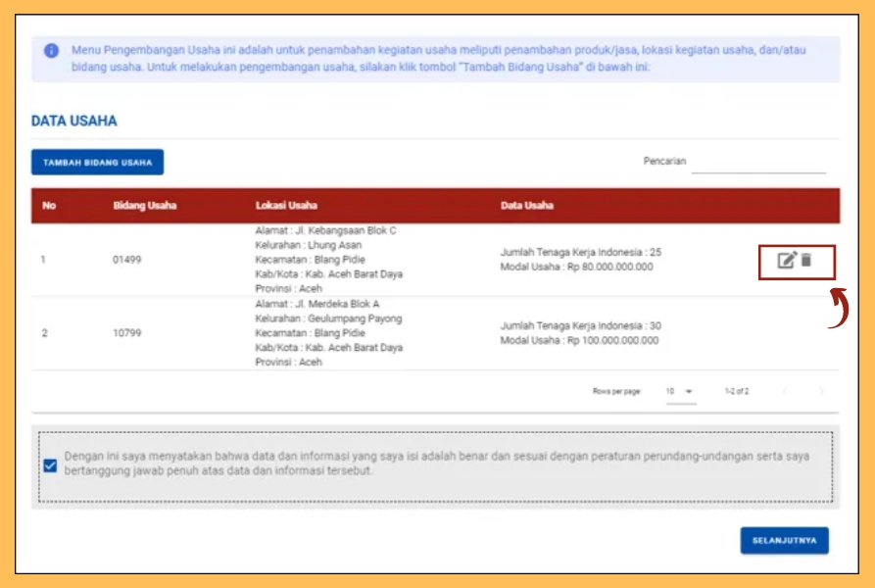Image resolution: width=875 pixels, height=588 pixels.
Task: Click the dropdown arrow next to 10
Action: [688, 391]
